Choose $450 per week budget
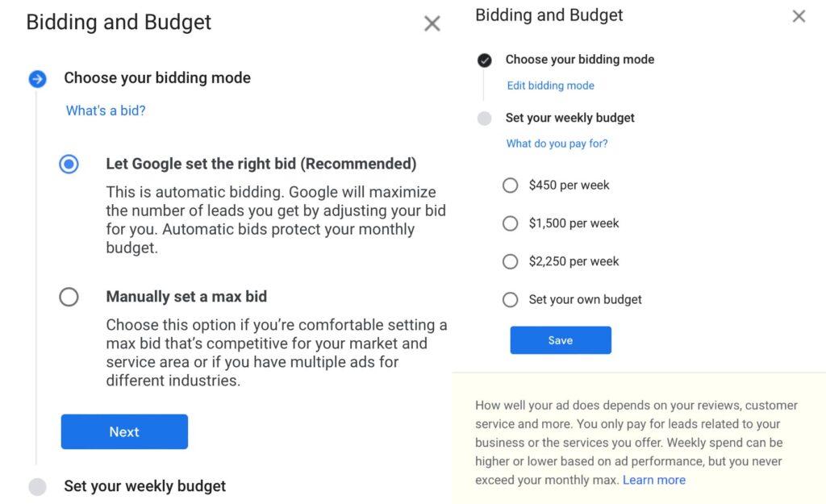Screen dimensions: 826x504 pyautogui.click(x=510, y=185)
